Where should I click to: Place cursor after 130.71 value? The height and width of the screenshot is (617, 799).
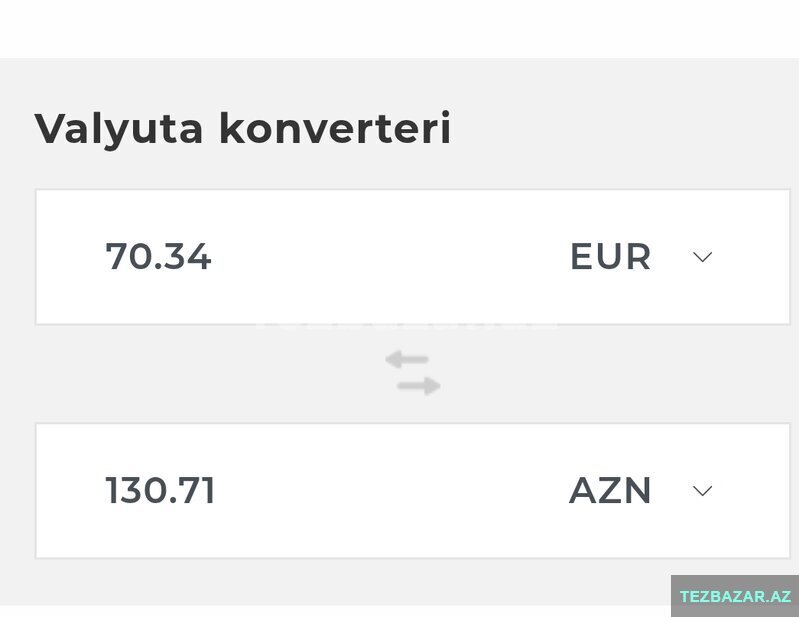(x=218, y=490)
